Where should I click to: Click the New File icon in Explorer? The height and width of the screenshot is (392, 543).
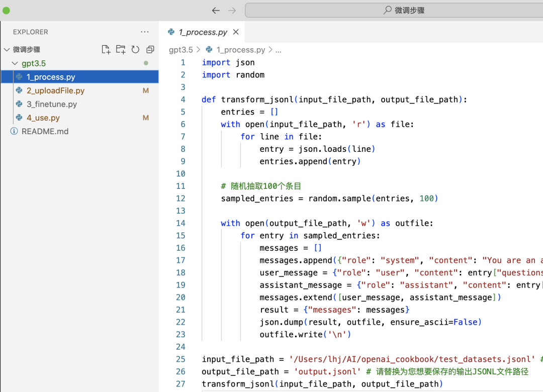tap(106, 50)
